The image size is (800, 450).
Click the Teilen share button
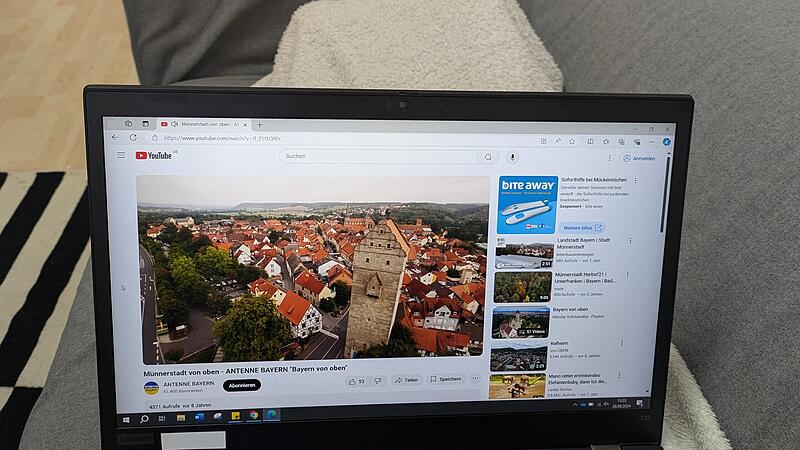coord(407,380)
